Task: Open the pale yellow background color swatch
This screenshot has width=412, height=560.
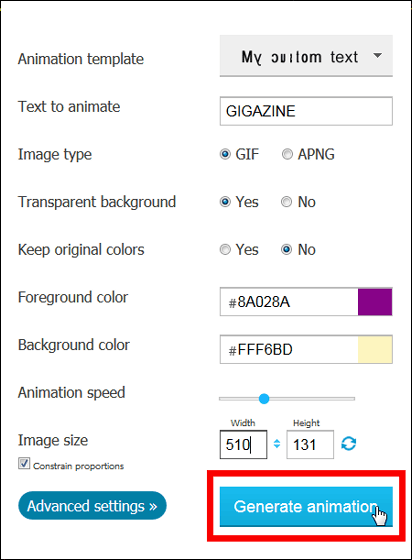Action: click(375, 349)
